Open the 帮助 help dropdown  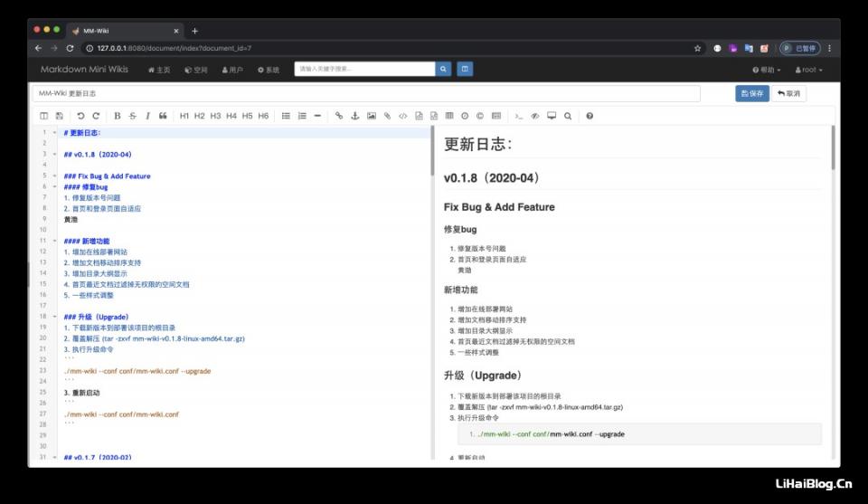tap(766, 70)
